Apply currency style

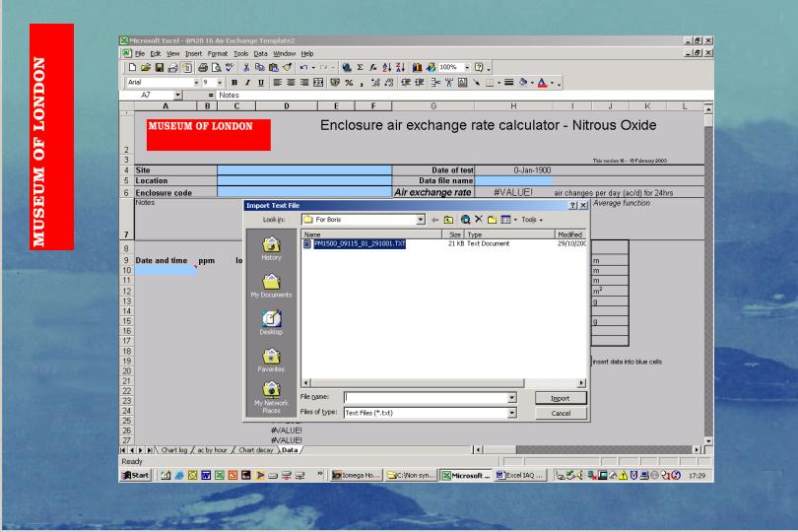coord(335,83)
